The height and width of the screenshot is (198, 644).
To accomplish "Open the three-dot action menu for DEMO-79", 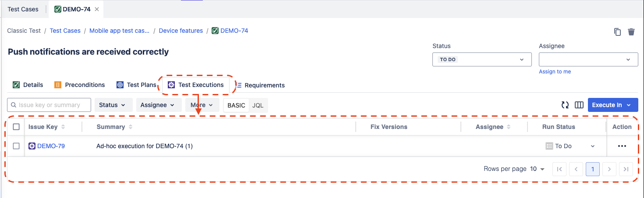I will [x=622, y=146].
